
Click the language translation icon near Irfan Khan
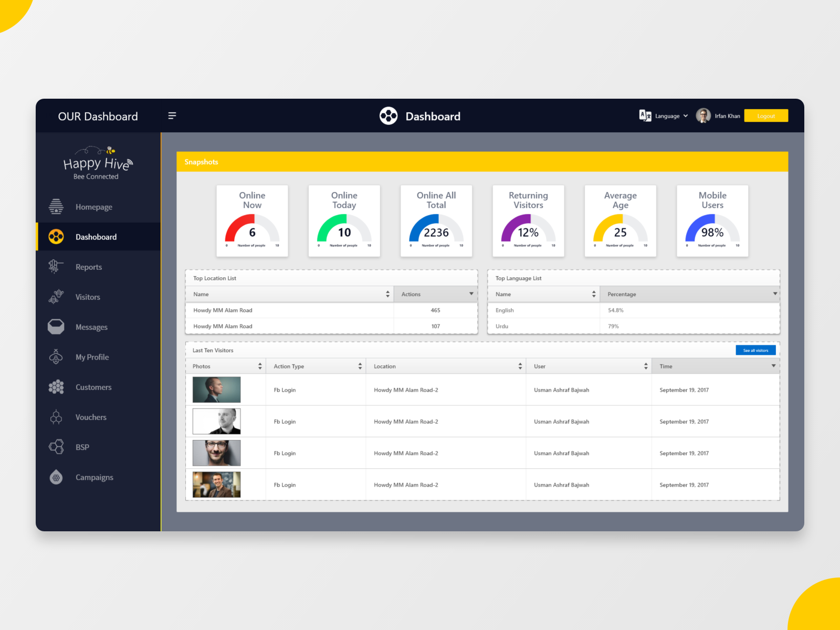pyautogui.click(x=645, y=115)
